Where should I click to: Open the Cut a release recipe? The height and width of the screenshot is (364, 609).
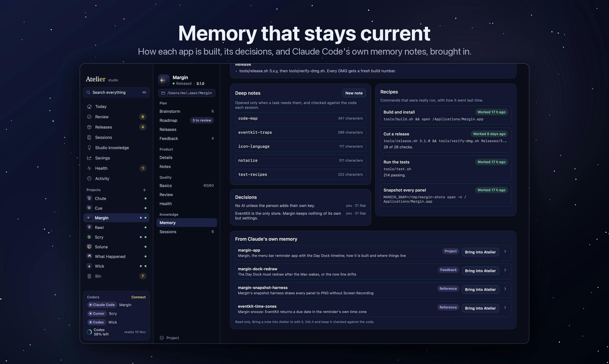point(446,140)
